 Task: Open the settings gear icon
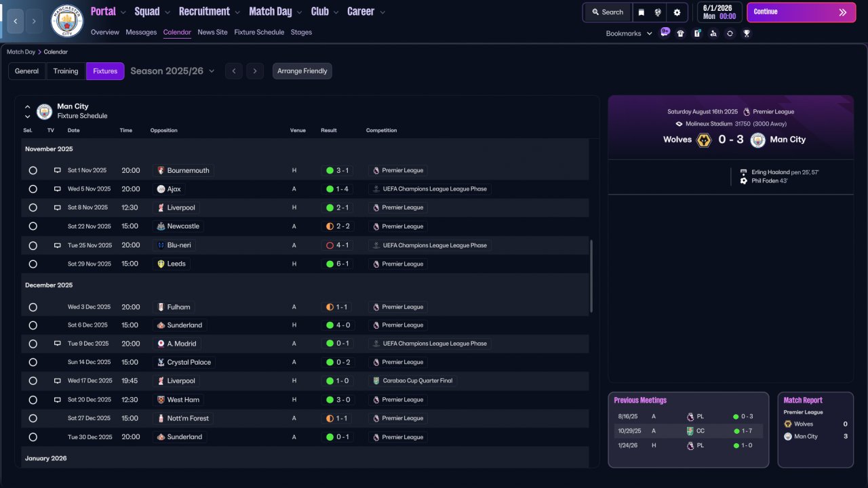pyautogui.click(x=677, y=12)
